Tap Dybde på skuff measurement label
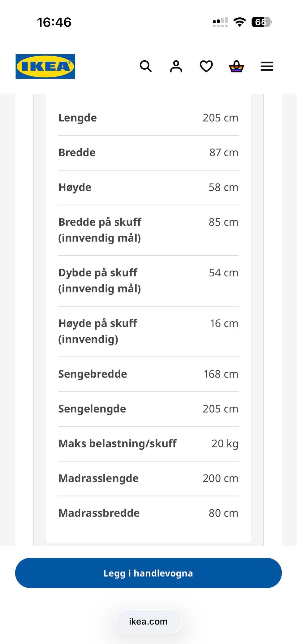Viewport: 297px width, 644px height. [x=100, y=281]
